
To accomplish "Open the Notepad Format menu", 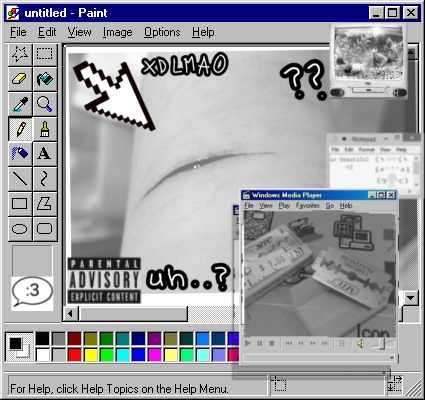I will point(366,150).
